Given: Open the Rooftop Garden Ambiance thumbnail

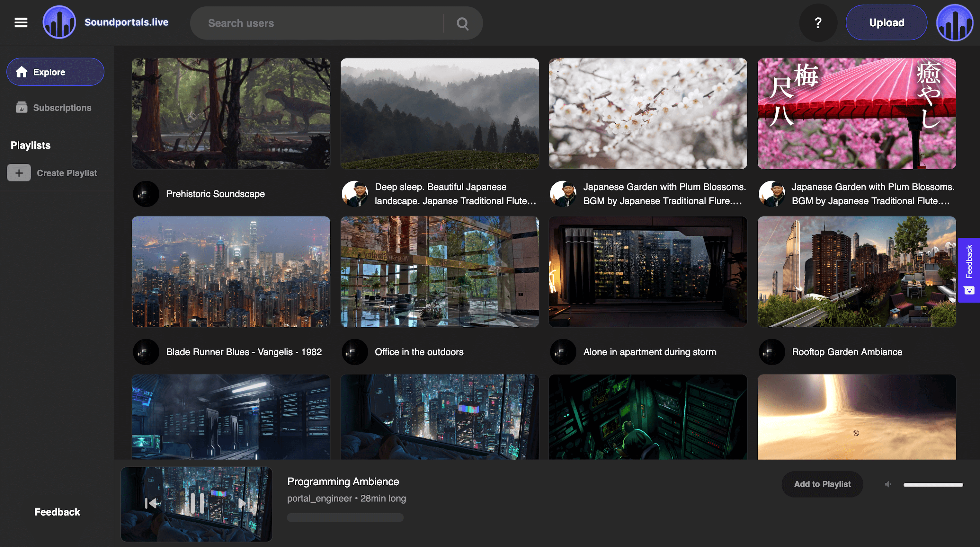Looking at the screenshot, I should click(x=856, y=272).
